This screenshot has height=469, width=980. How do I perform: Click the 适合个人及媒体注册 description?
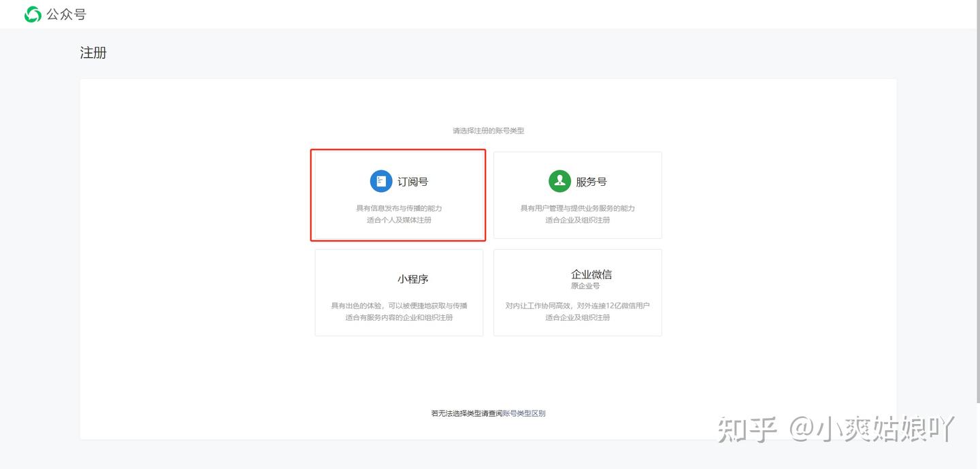(399, 220)
